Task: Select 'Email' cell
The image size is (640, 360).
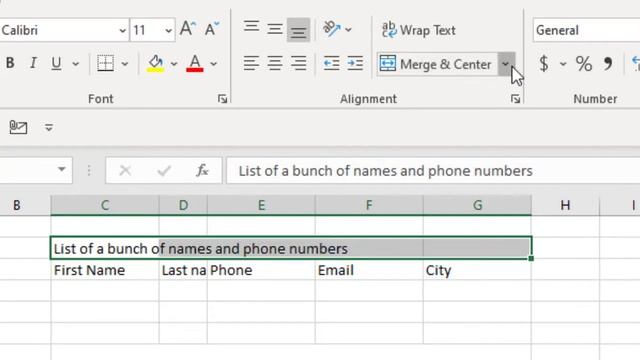Action: pos(369,270)
